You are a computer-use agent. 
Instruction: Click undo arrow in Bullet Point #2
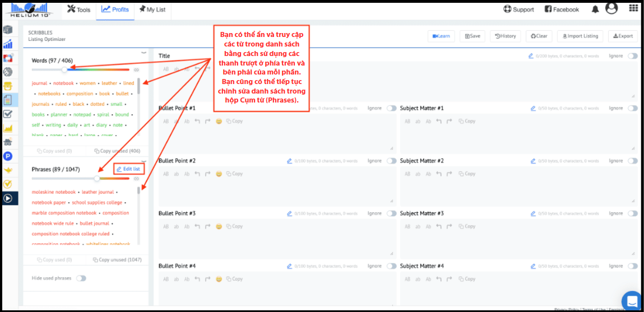click(x=197, y=174)
